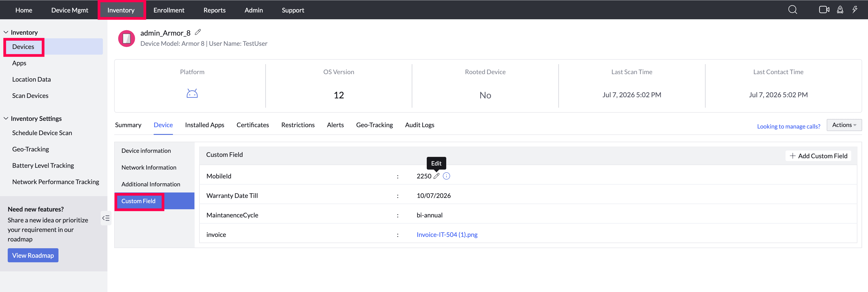
Task: Open the Support menu
Action: pyautogui.click(x=293, y=10)
